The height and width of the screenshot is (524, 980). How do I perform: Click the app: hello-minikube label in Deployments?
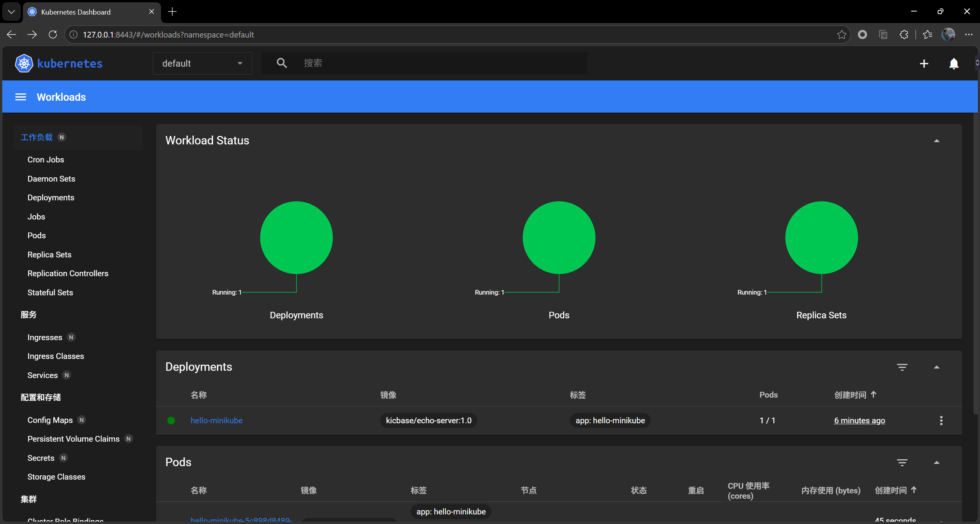610,421
